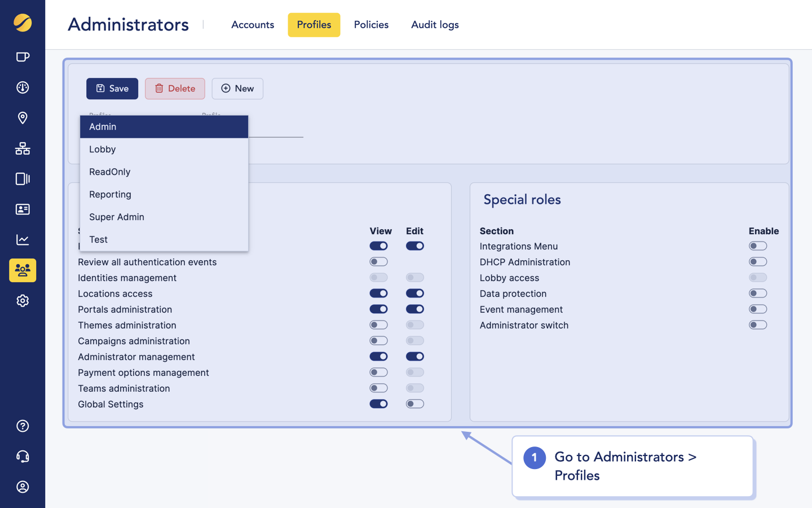Select the Locations pin icon
The width and height of the screenshot is (812, 508).
[23, 118]
